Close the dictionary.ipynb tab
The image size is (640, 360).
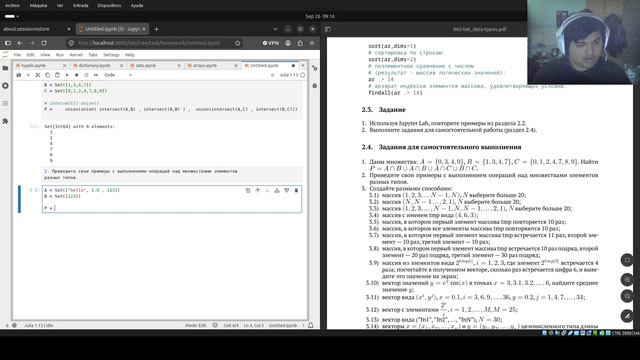[122, 65]
